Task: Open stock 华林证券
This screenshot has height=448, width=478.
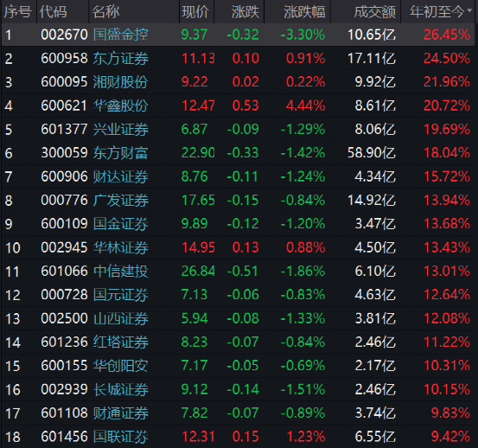Action: (121, 247)
